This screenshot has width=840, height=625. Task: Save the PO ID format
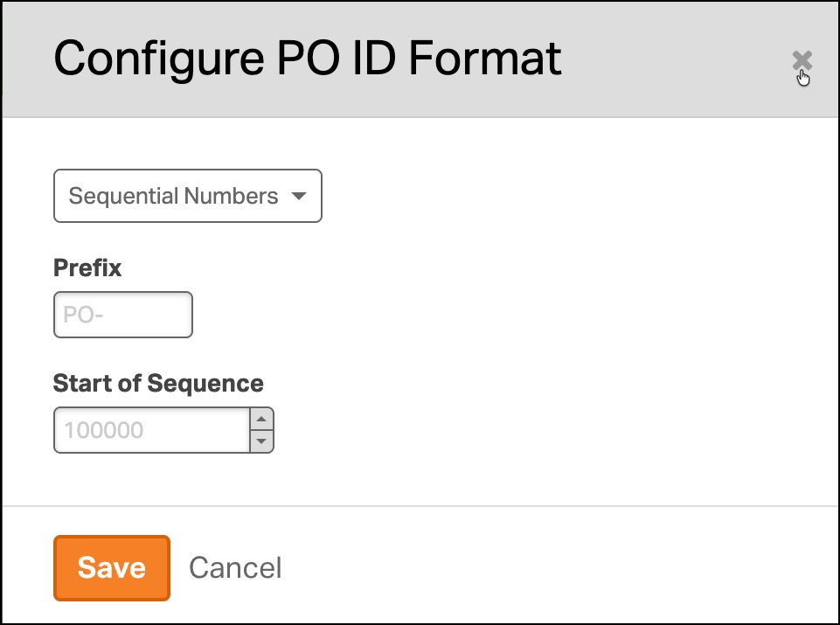[111, 567]
